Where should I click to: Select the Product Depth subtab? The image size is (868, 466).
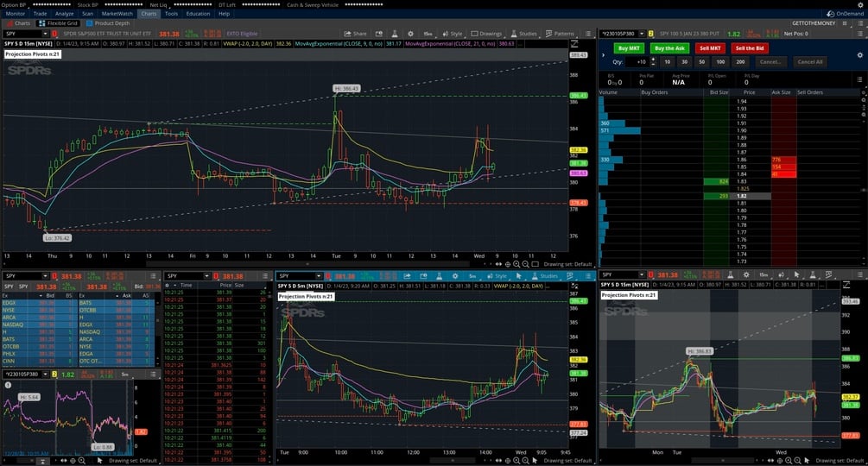(x=108, y=23)
